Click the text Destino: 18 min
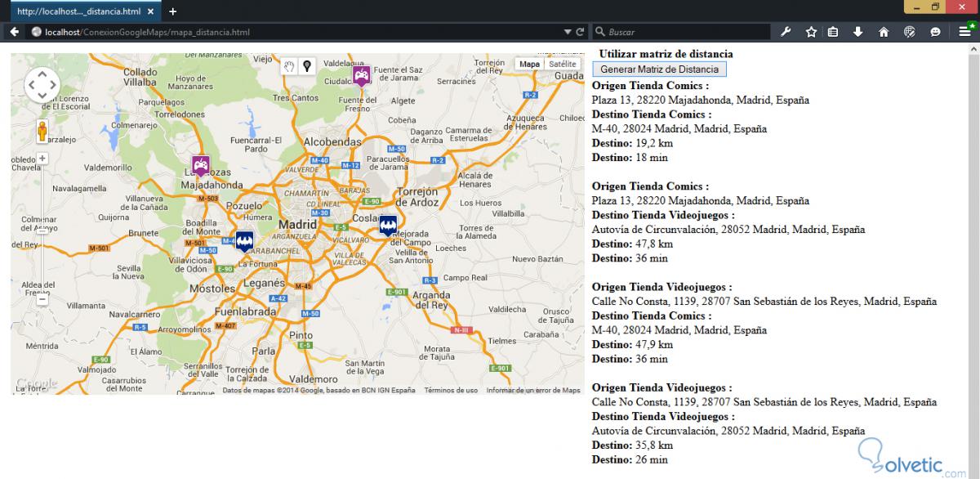The image size is (980, 479). 630,158
